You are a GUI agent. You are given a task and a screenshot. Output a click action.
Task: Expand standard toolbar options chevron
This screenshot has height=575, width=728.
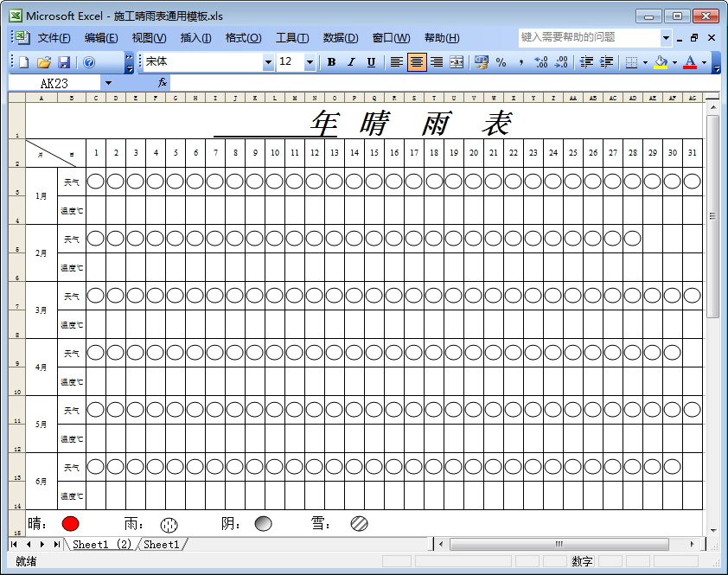pos(130,62)
